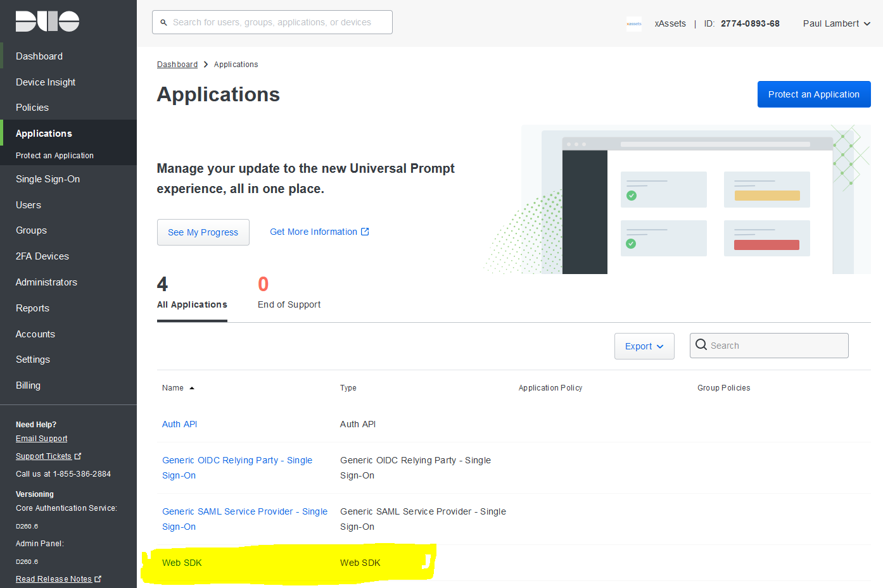Open the Export dropdown
883x588 pixels.
click(644, 346)
